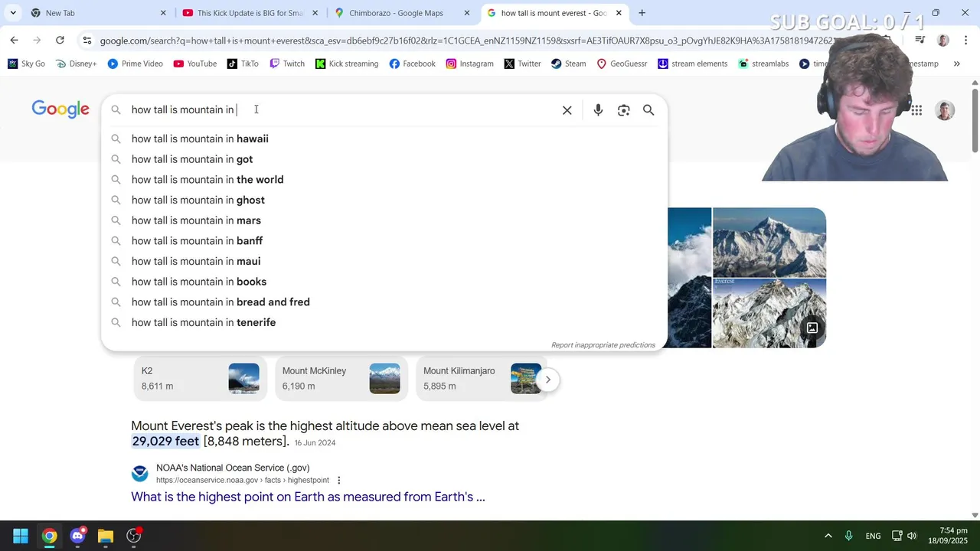Open the K2 mountain card
The width and height of the screenshot is (980, 551).
pos(201,378)
